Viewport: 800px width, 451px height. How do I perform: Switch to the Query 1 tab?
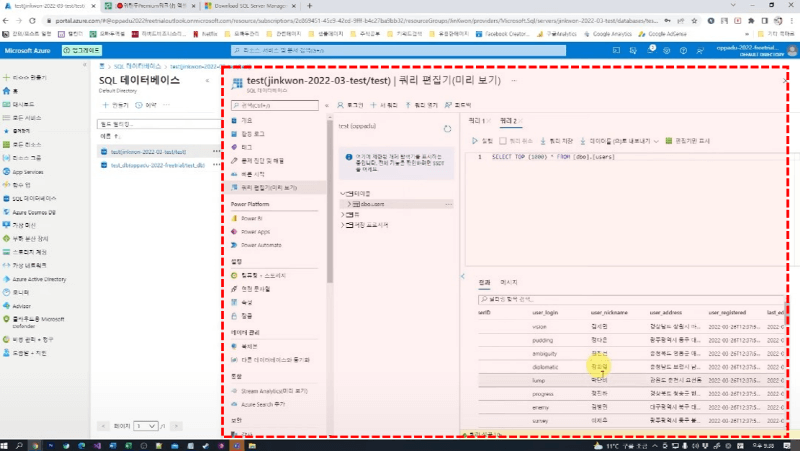(x=479, y=121)
